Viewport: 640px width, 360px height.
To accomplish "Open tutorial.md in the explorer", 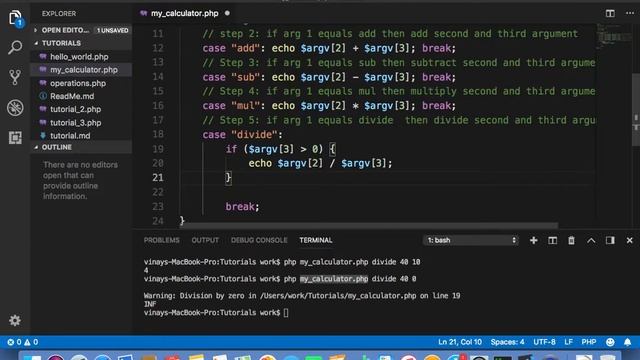I will point(70,136).
